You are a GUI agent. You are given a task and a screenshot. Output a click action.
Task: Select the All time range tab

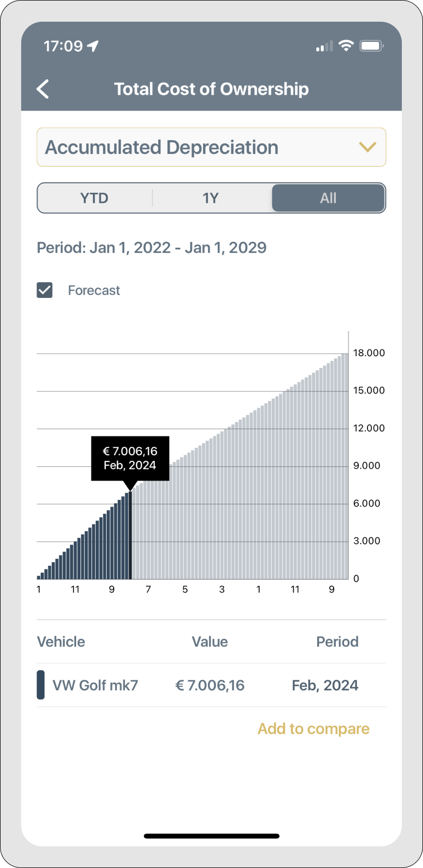click(x=328, y=198)
